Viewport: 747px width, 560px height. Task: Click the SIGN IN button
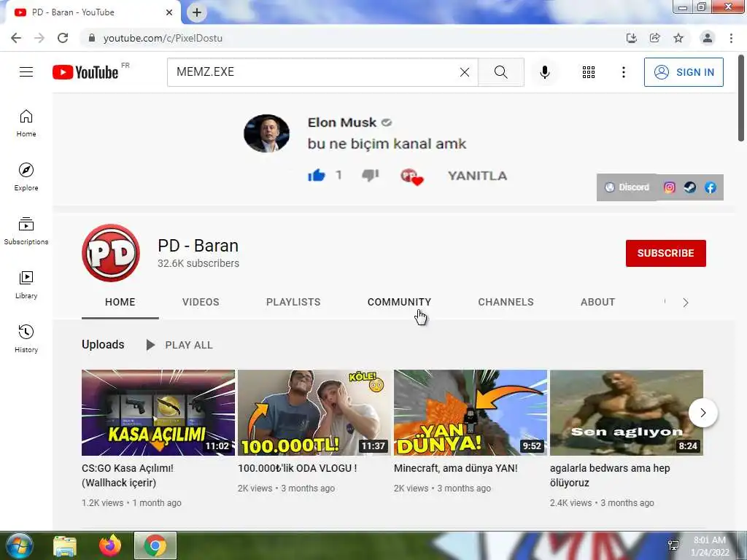[x=684, y=72]
